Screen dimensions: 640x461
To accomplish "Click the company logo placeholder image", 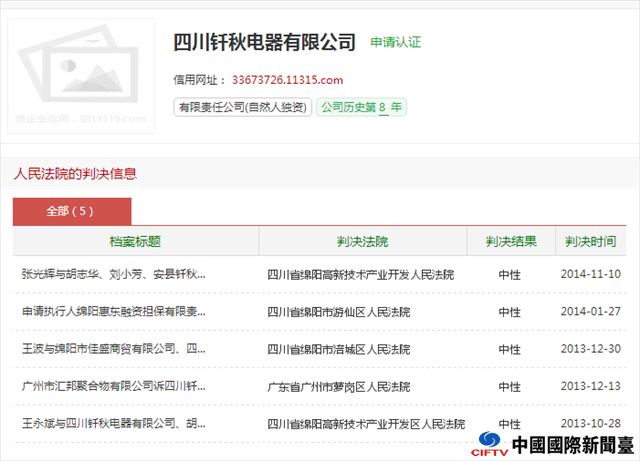I will [x=81, y=76].
